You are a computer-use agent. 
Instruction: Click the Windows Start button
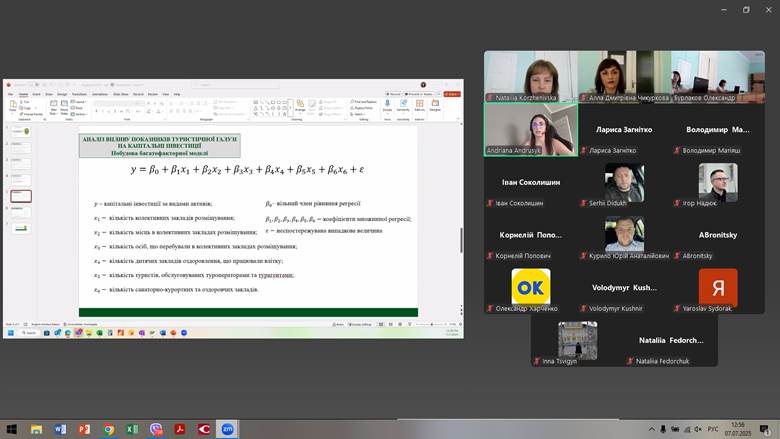[x=11, y=429]
